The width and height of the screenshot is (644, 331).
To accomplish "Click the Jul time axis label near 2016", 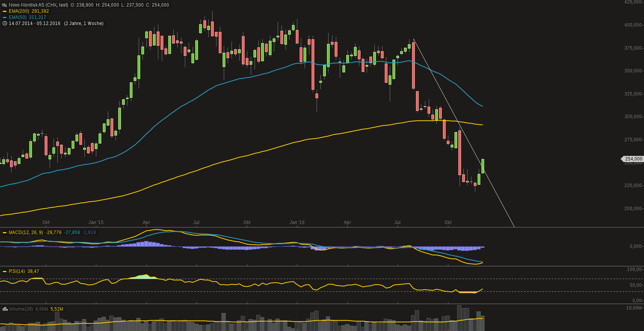I will click(397, 222).
